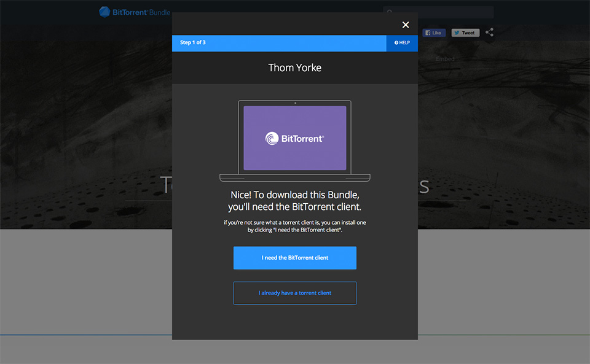590x364 pixels.
Task: Open the share icon next to Tweet
Action: pyautogui.click(x=489, y=33)
